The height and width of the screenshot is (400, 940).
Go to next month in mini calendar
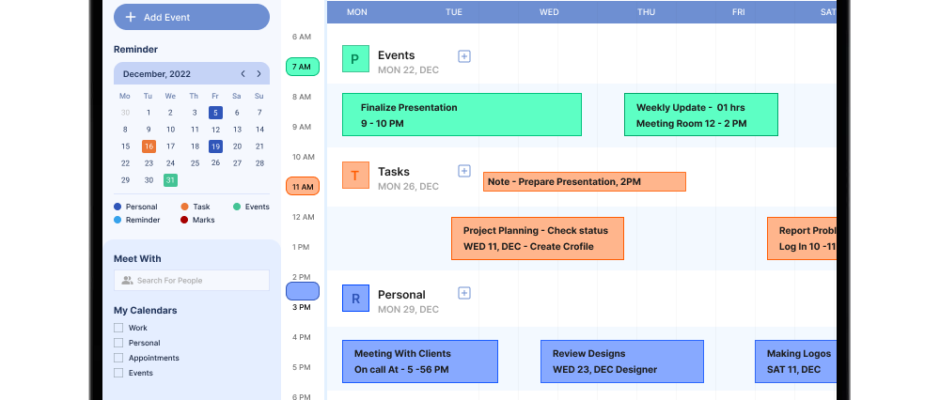click(259, 74)
